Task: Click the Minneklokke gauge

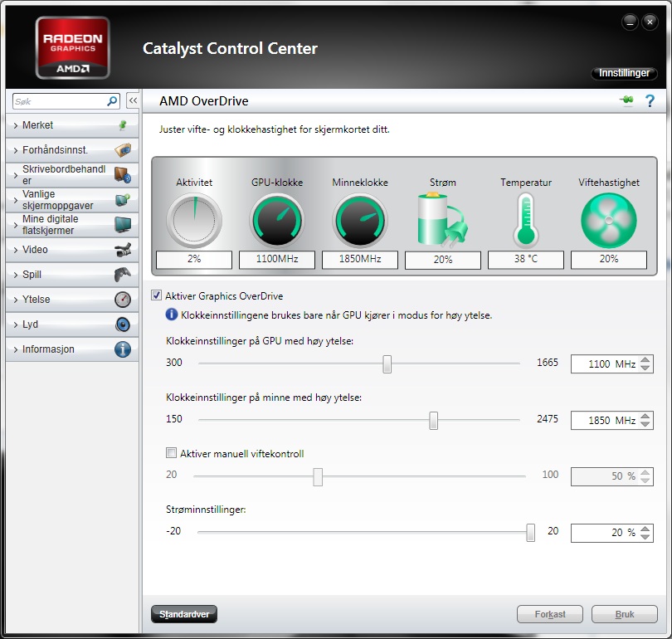Action: (x=360, y=220)
